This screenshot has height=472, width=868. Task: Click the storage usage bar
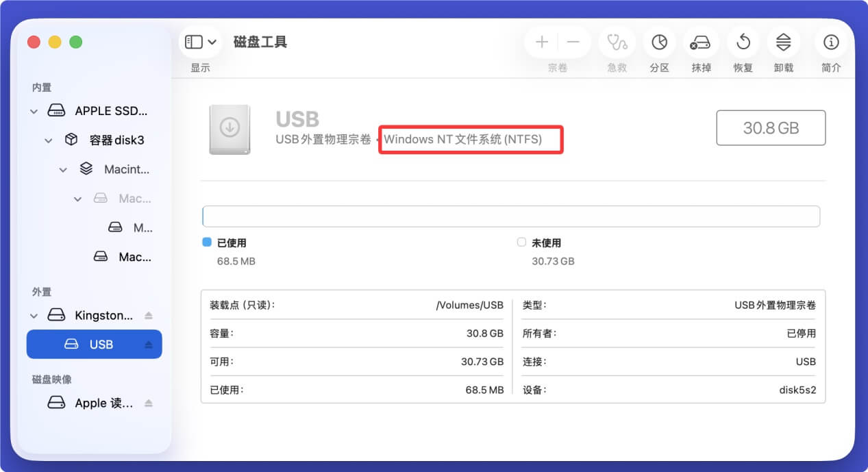point(512,216)
